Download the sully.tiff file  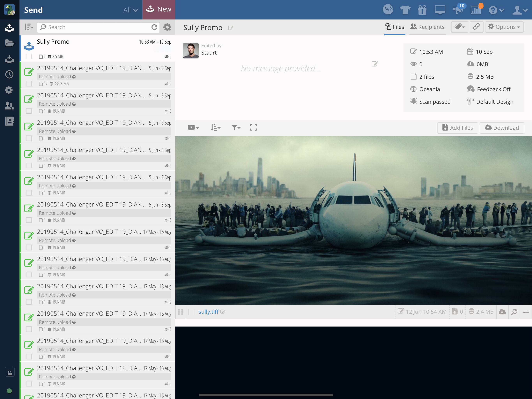[x=502, y=312]
